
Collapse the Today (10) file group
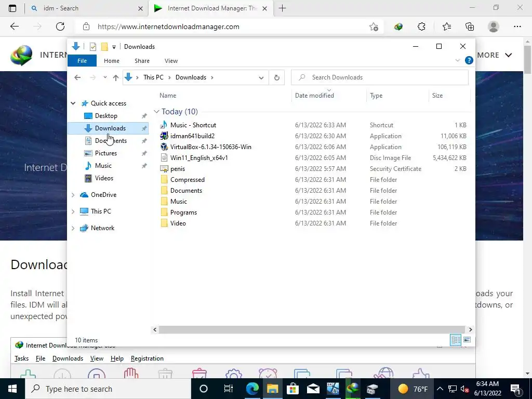point(156,112)
